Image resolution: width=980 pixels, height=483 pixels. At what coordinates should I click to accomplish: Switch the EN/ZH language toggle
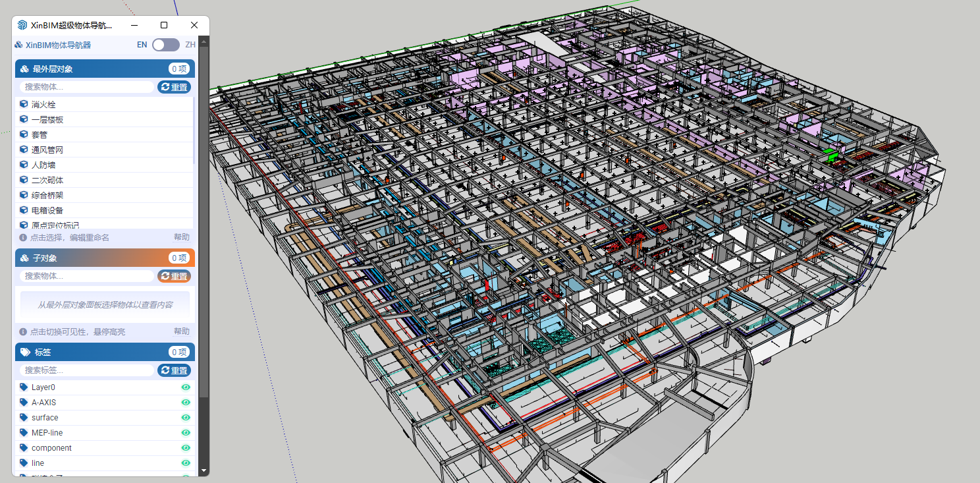[165, 45]
